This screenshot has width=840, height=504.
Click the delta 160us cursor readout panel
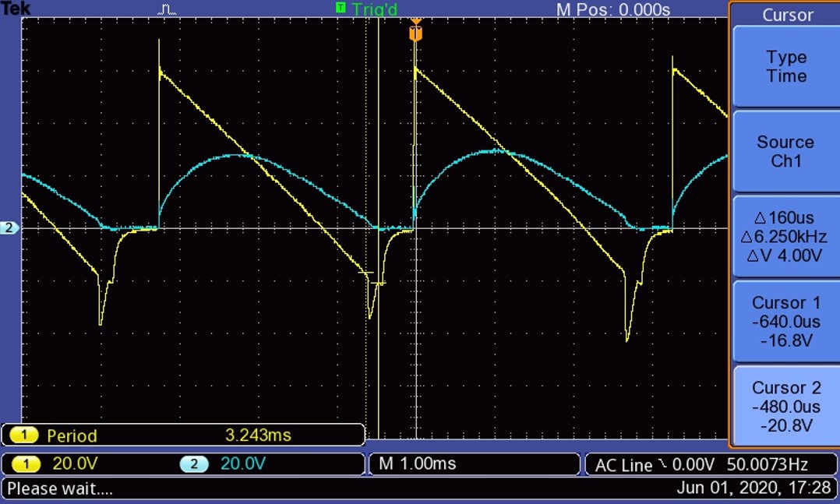tap(785, 237)
